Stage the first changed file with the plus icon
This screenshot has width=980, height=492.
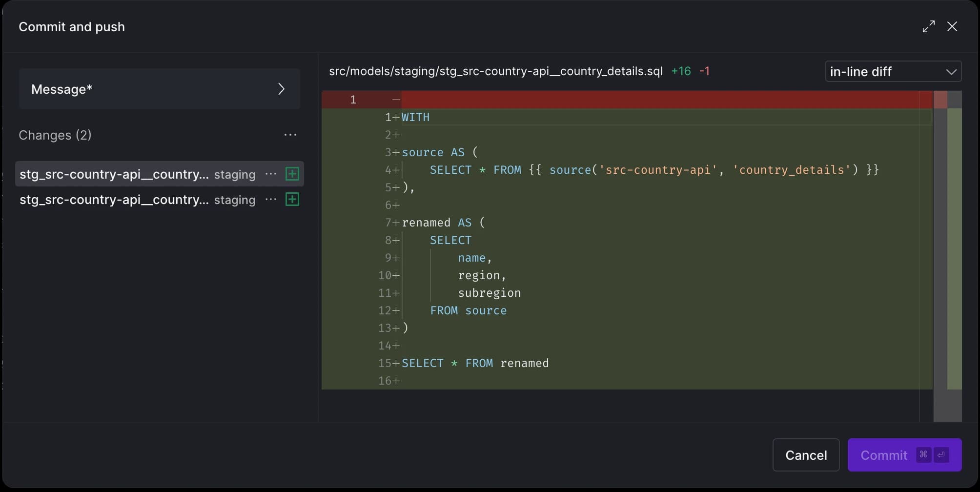pyautogui.click(x=292, y=174)
